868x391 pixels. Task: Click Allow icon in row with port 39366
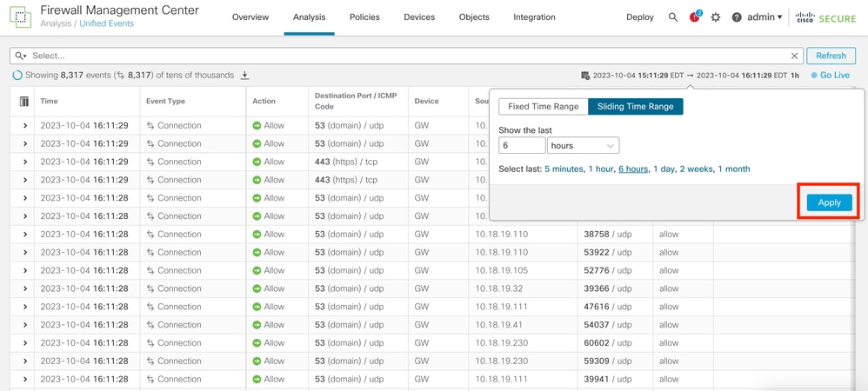(257, 288)
